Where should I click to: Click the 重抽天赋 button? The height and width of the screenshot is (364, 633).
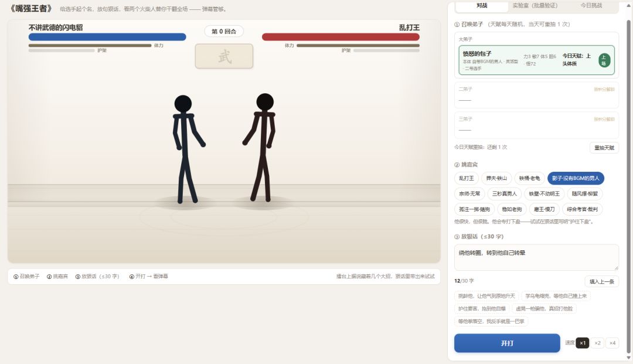(x=604, y=148)
